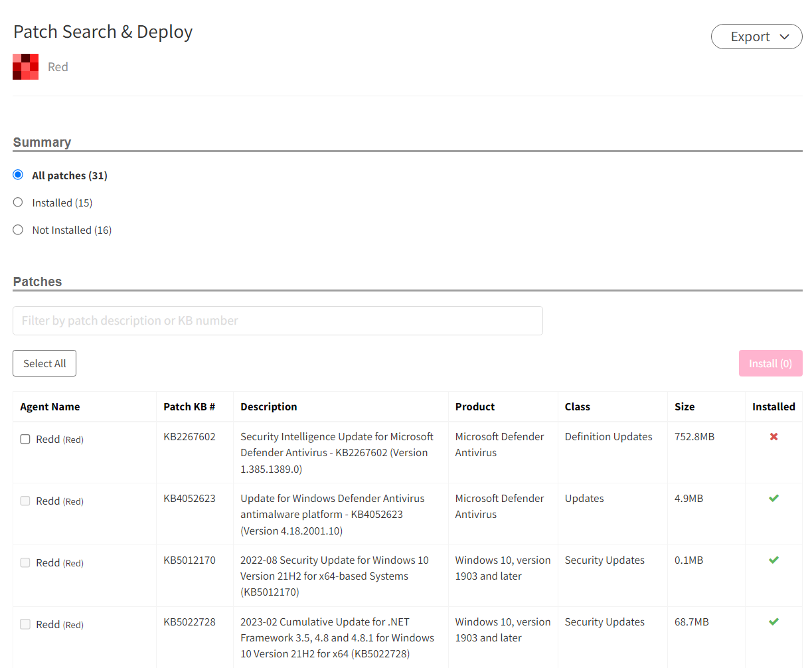
Task: Click the red pixelated Red client avatar
Action: coord(26,66)
